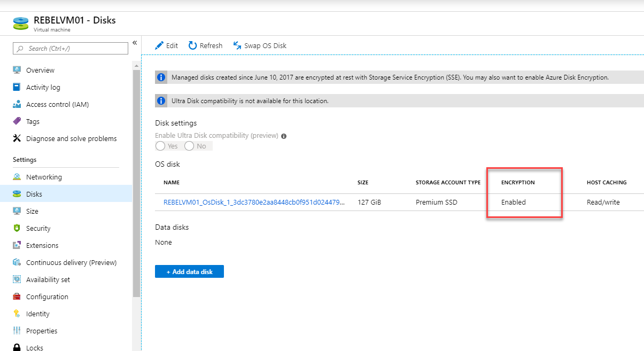Open Diagnose and solve problems wrench icon

(17, 138)
